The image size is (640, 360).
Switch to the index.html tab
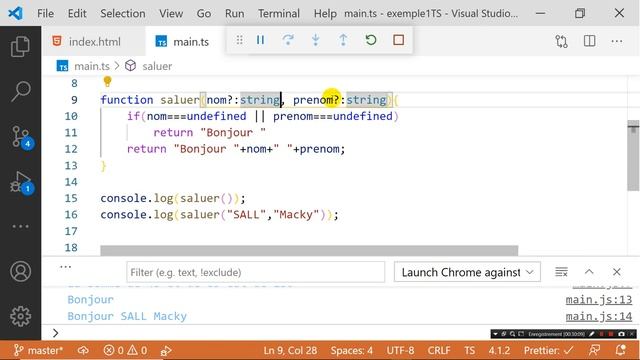pos(94,42)
